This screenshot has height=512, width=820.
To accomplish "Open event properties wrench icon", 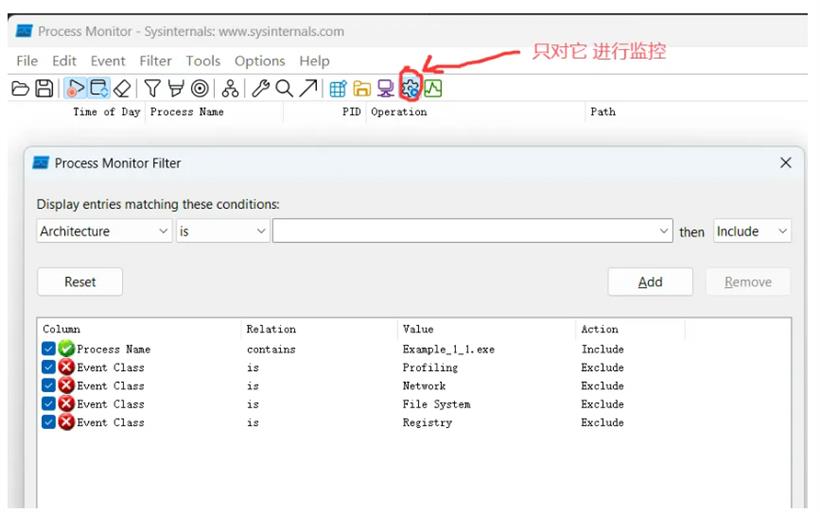I will pyautogui.click(x=260, y=88).
